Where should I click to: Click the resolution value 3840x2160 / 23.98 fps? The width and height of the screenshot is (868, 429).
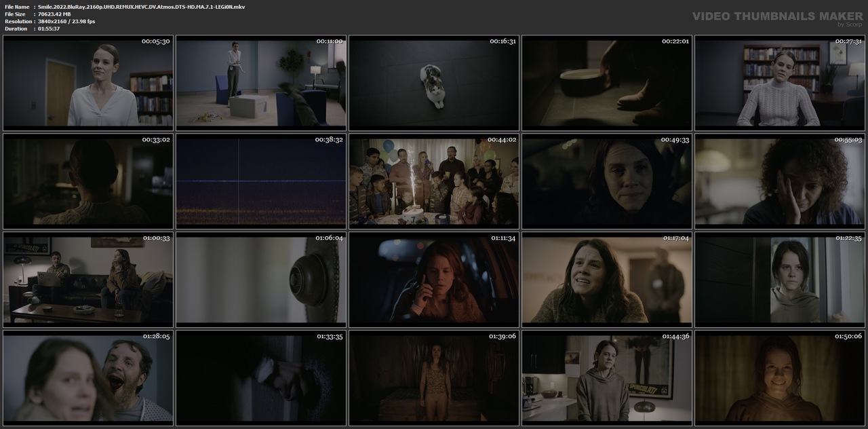pyautogui.click(x=66, y=22)
